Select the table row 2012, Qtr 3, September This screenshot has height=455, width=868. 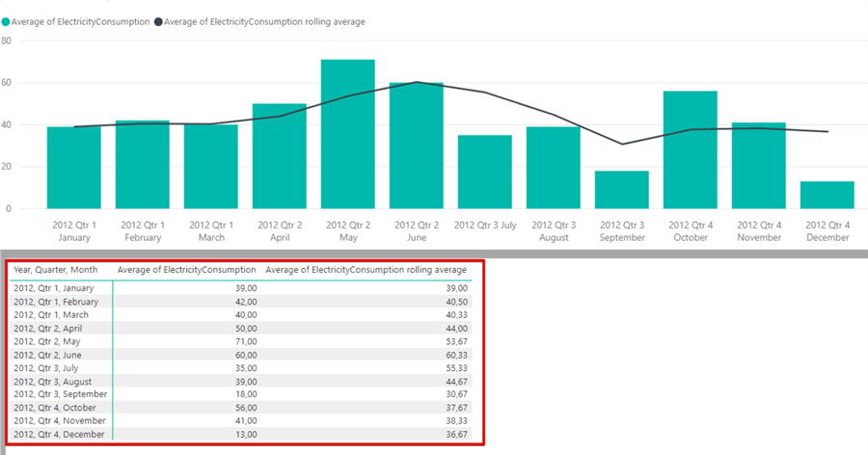pyautogui.click(x=241, y=394)
